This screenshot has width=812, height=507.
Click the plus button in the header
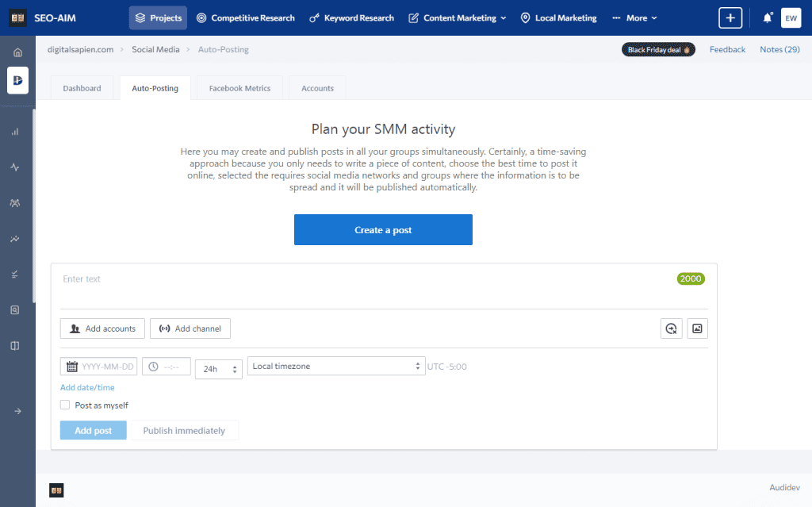pos(730,17)
